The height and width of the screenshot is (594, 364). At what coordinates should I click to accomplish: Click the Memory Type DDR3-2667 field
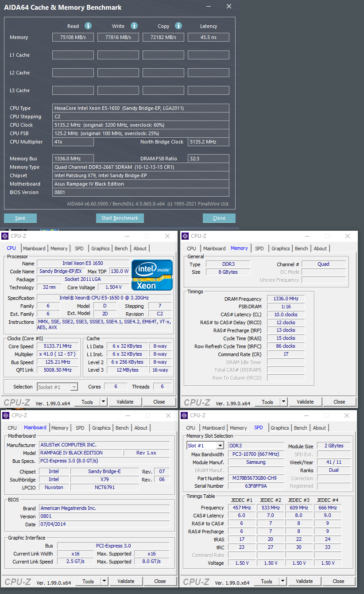tap(141, 167)
